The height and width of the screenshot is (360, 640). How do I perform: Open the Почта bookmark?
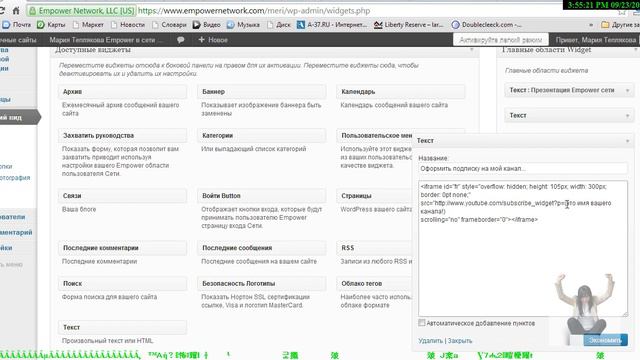click(17, 25)
